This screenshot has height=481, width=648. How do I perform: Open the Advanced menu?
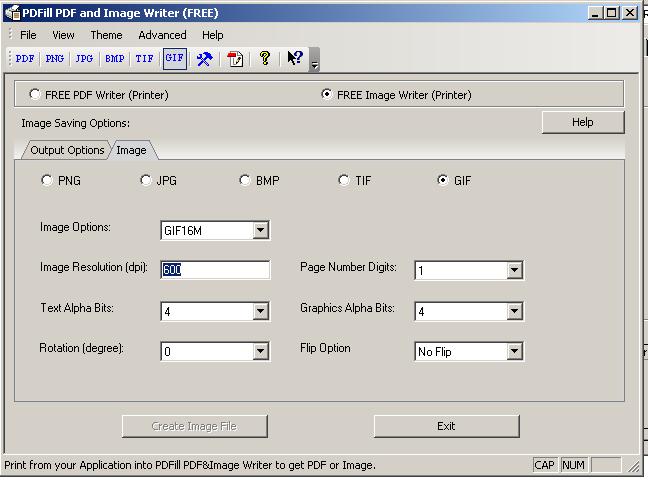coord(162,35)
